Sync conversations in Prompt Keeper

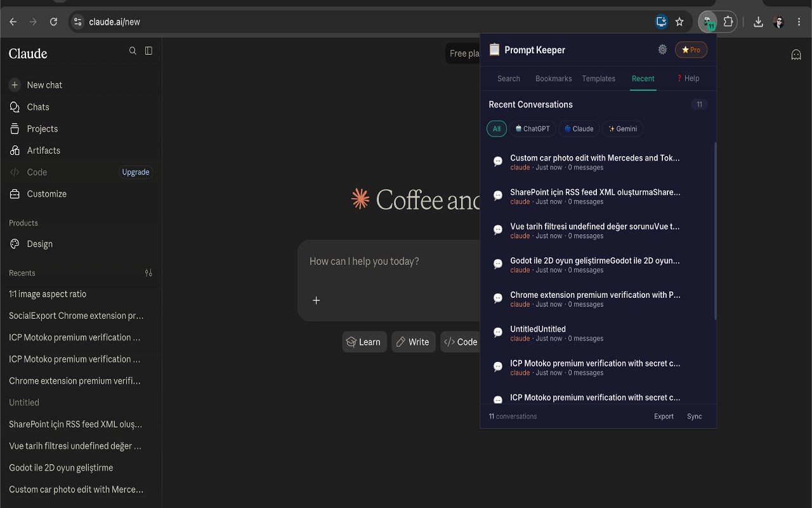point(695,417)
